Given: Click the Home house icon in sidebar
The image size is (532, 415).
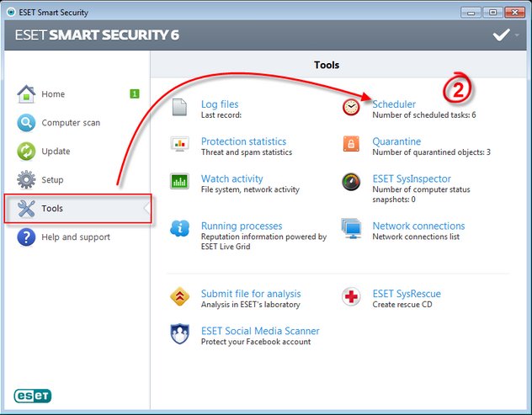Looking at the screenshot, I should [x=26, y=94].
